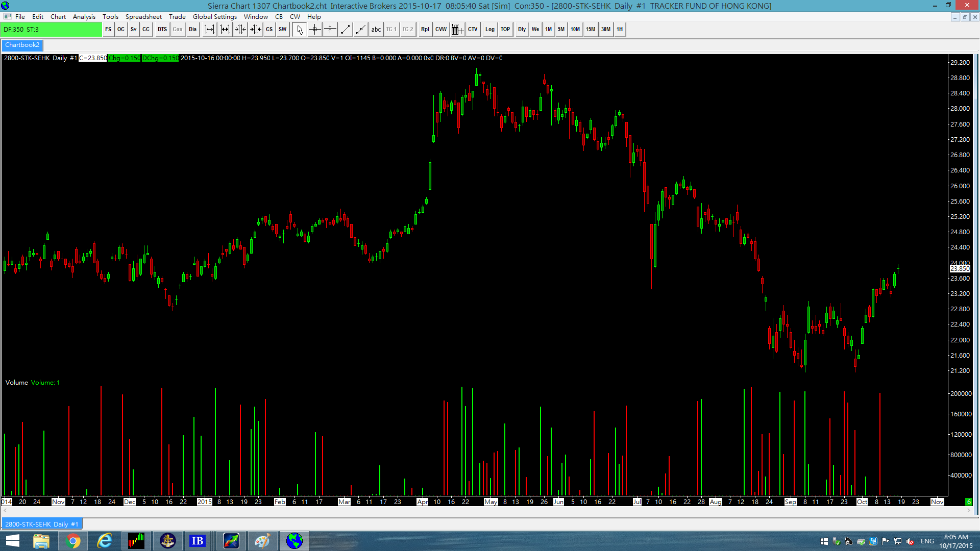
Task: Toggle the CTV continuous values button
Action: pos(473,30)
